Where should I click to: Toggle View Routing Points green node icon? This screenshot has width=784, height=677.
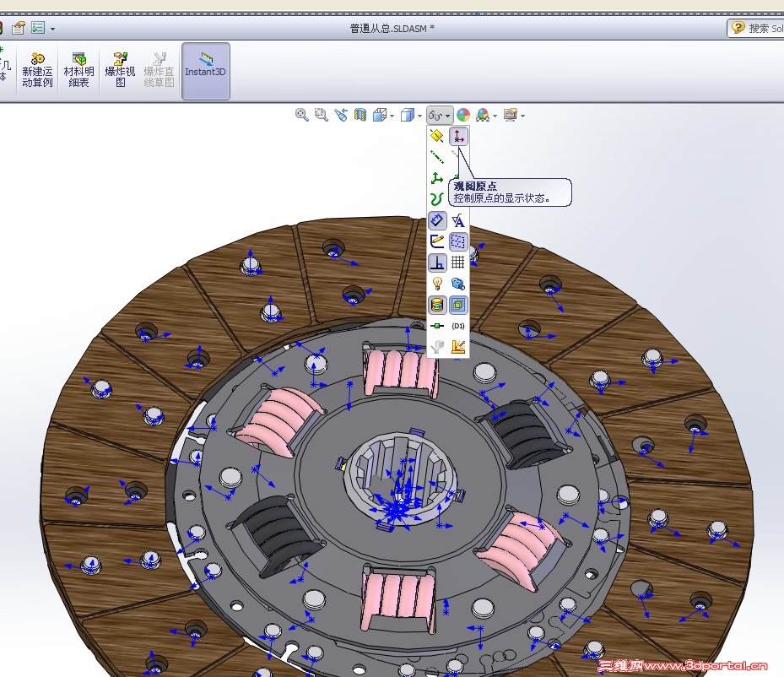(x=437, y=326)
